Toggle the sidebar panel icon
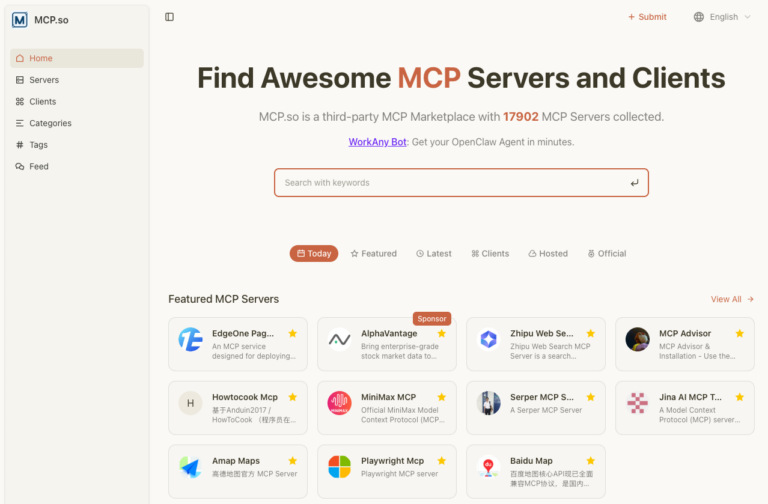The height and width of the screenshot is (504, 768). 169,17
